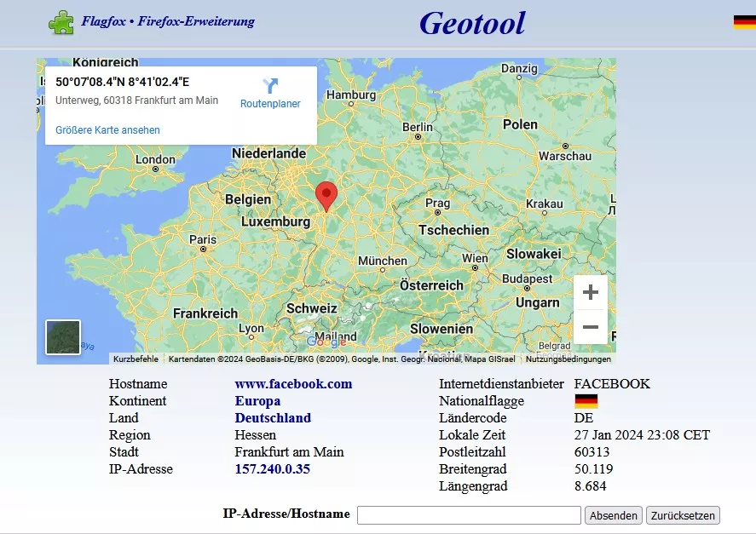Zoom out with the map minus button
The height and width of the screenshot is (534, 756).
[x=591, y=327]
